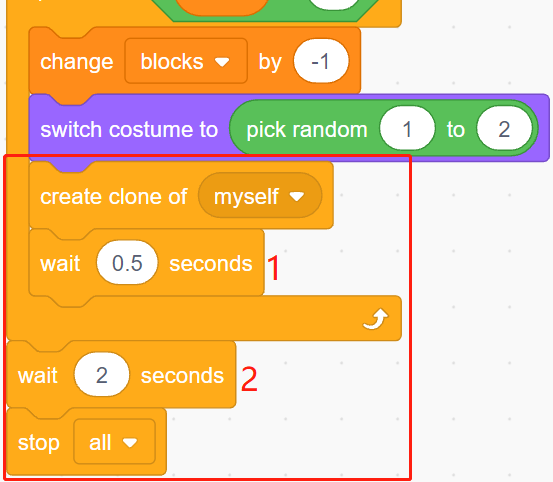Click the 2 seconds wait input
553x482 pixels.
[102, 375]
